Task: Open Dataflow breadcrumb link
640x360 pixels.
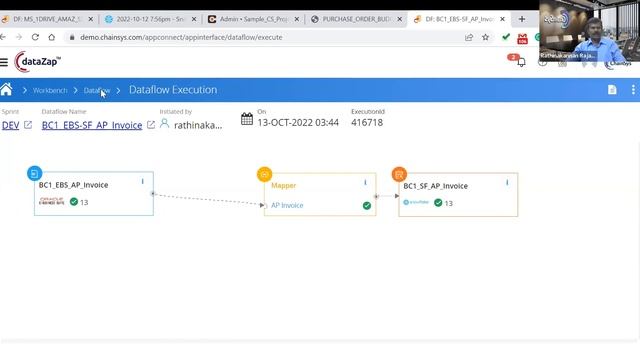Action: click(97, 91)
